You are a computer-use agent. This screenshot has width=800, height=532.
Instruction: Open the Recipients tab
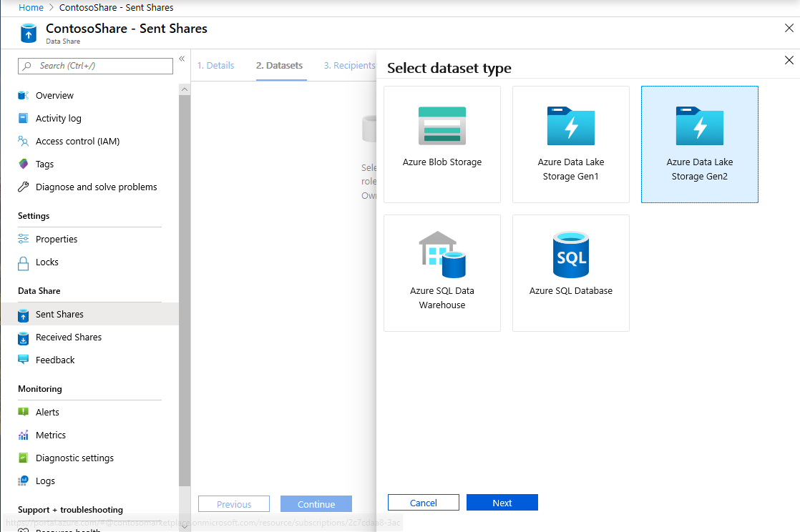click(350, 65)
